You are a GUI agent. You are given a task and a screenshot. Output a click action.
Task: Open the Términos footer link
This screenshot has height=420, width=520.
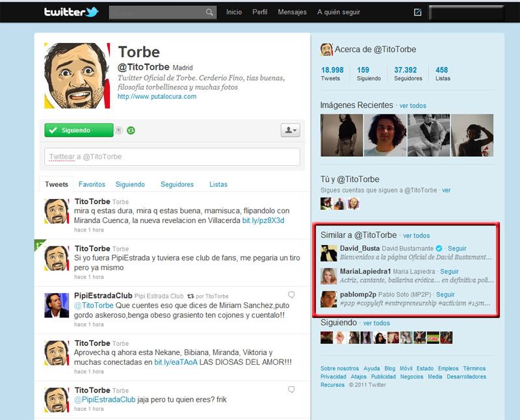click(x=474, y=369)
